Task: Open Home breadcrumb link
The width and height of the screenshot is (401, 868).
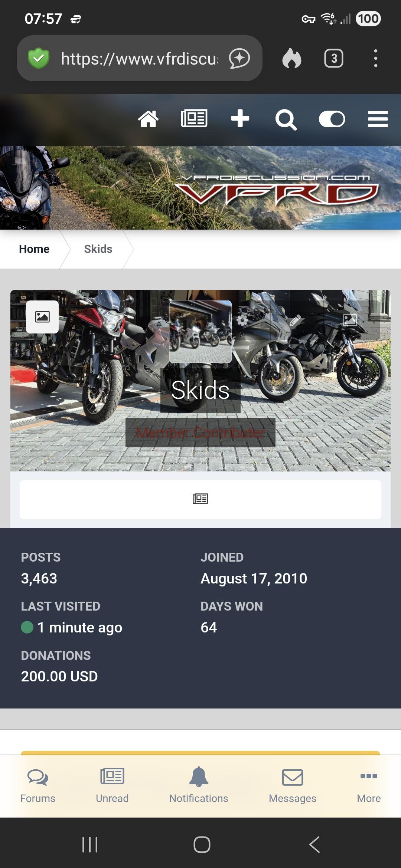Action: click(x=34, y=249)
